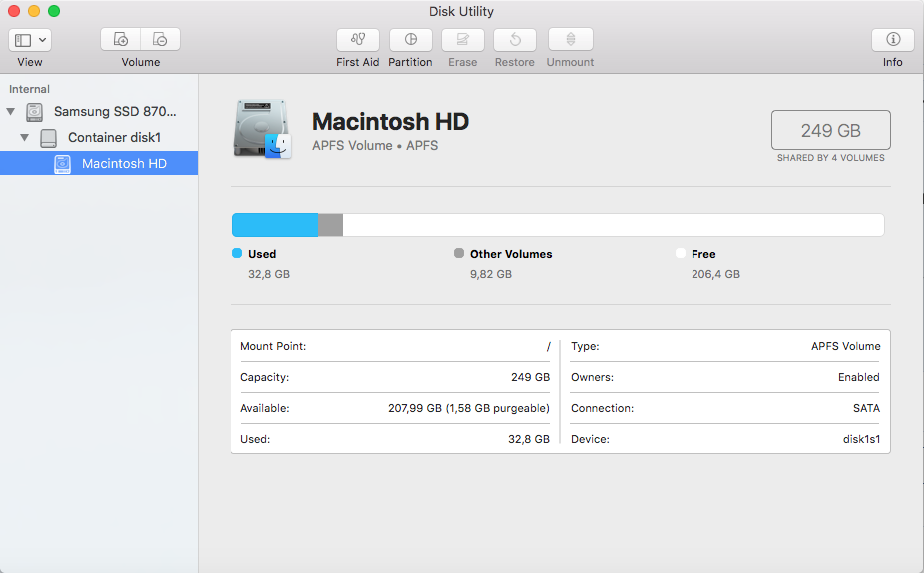Click the Owners value 'Enabled'
The height and width of the screenshot is (573, 924).
click(x=858, y=377)
